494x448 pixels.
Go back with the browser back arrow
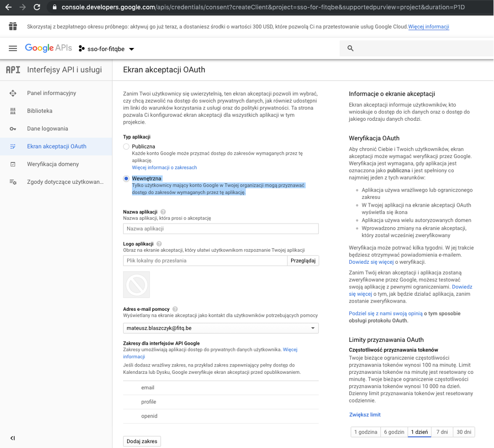pos(9,7)
